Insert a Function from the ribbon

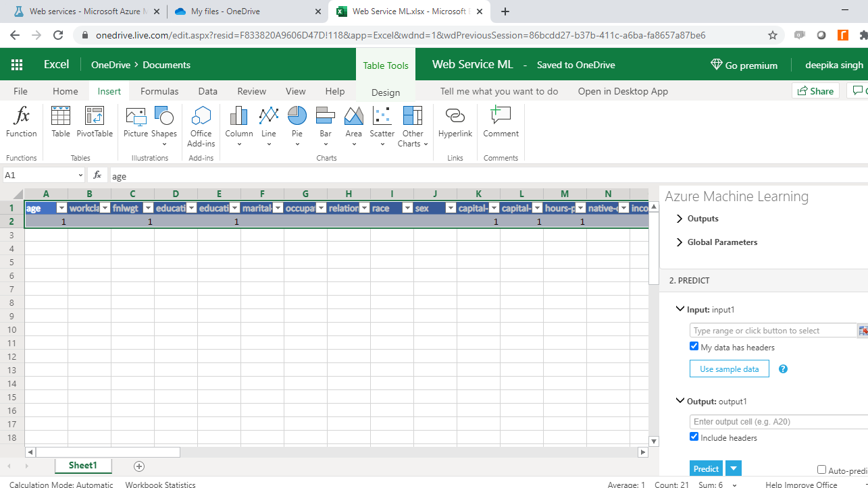pos(22,122)
